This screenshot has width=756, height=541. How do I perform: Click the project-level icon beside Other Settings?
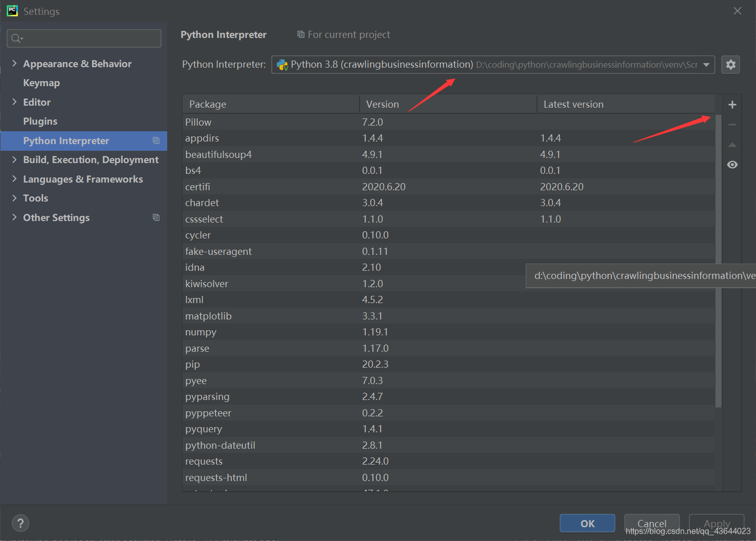tap(156, 217)
